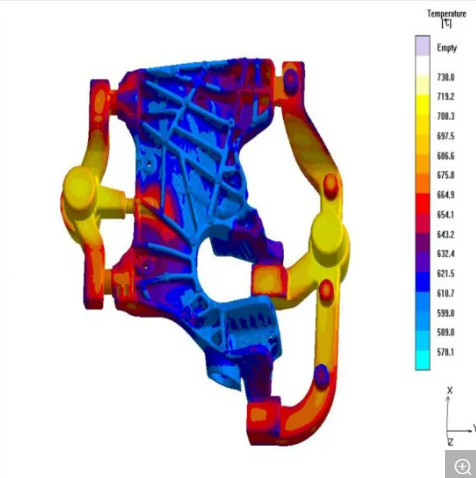Select the 686.6 legend value
This screenshot has height=478, width=476.
[x=446, y=156]
